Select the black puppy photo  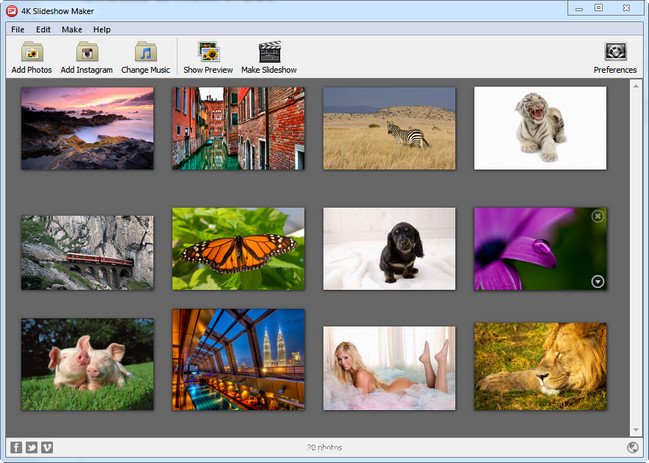389,249
